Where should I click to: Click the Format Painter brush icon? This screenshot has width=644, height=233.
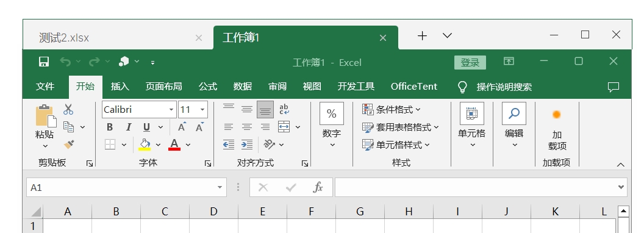click(68, 144)
